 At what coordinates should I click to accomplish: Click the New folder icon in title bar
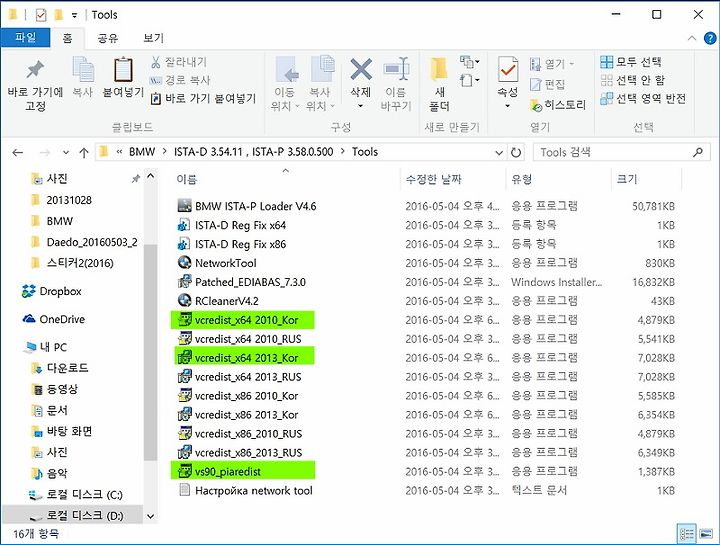tap(58, 15)
